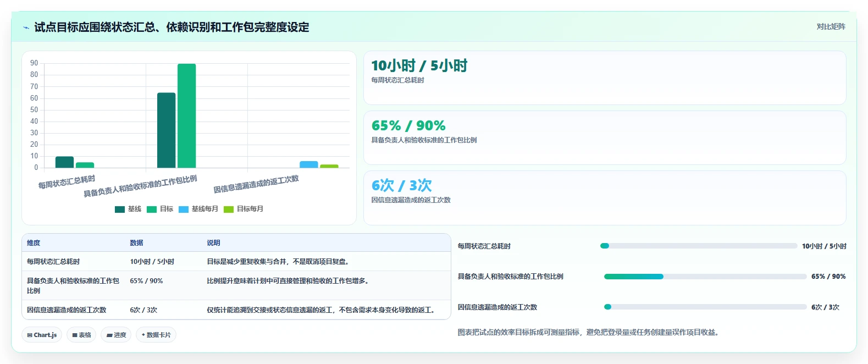Click the 数据 column header
The width and height of the screenshot is (868, 364).
tap(136, 243)
